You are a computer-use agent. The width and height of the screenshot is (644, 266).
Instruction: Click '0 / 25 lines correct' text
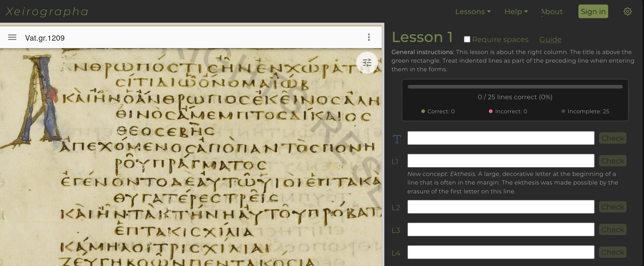515,97
